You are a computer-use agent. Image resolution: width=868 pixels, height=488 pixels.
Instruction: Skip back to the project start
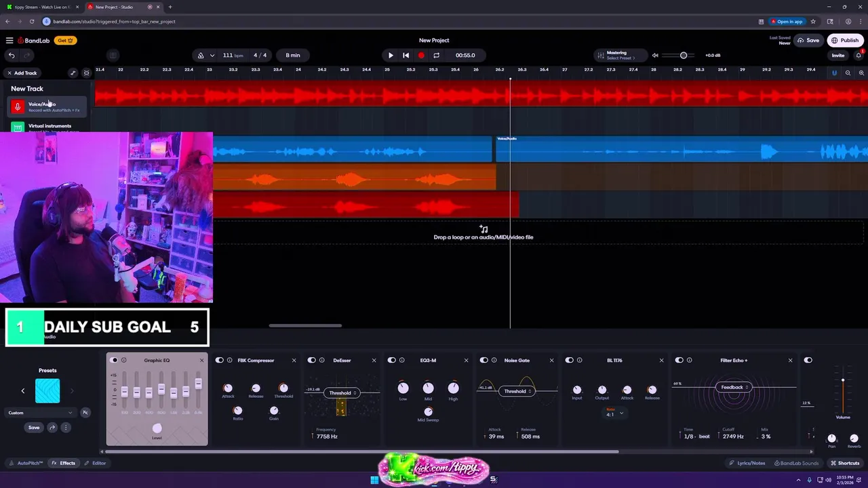point(406,56)
